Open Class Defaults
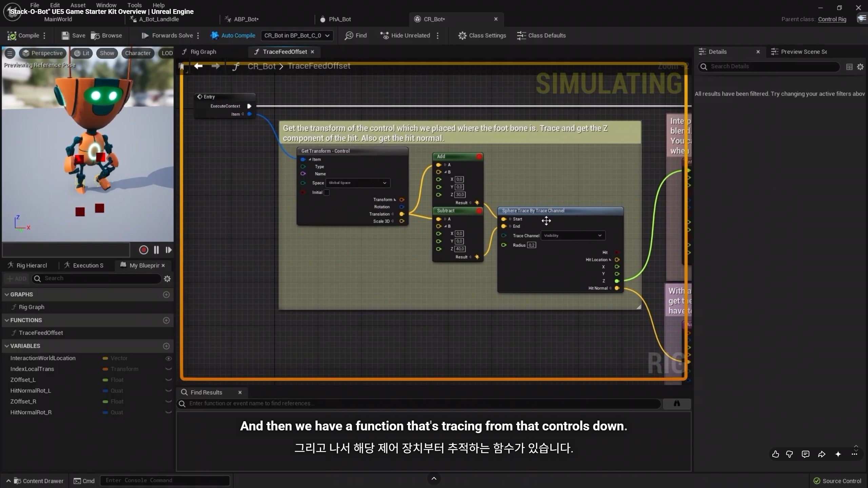 [x=541, y=36]
